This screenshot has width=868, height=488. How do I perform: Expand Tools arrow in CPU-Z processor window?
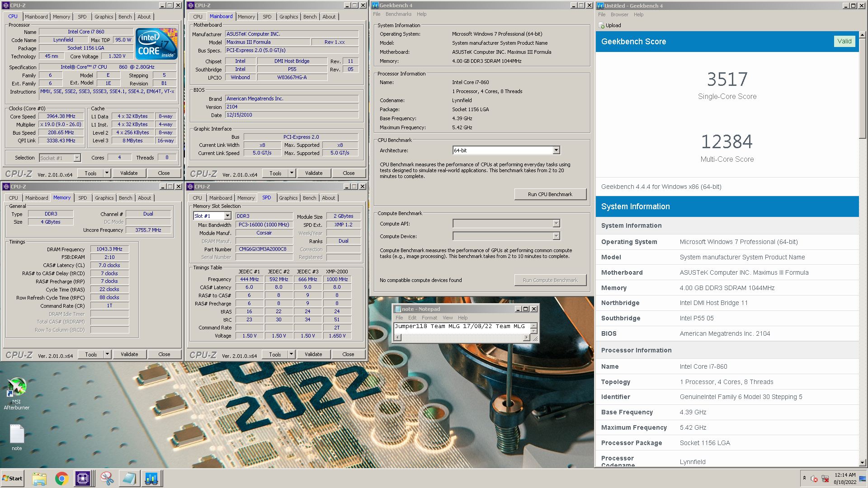pos(107,173)
